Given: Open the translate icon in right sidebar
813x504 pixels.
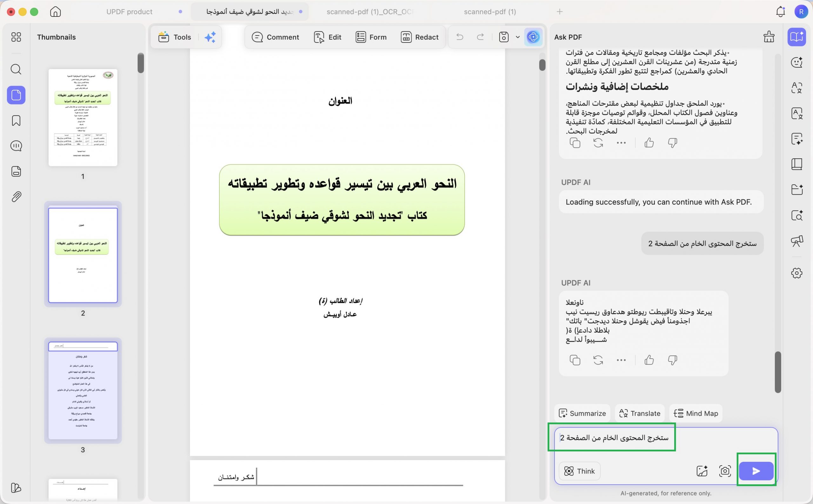Looking at the screenshot, I should (x=797, y=88).
